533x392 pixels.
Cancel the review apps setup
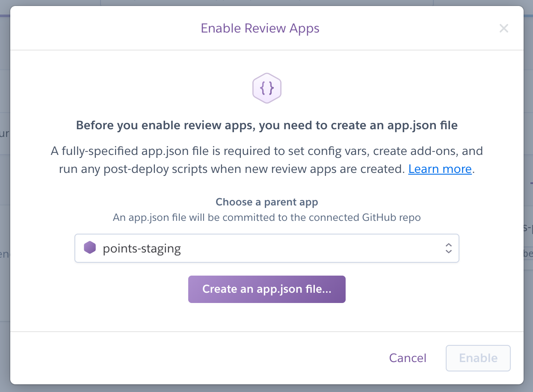click(408, 358)
